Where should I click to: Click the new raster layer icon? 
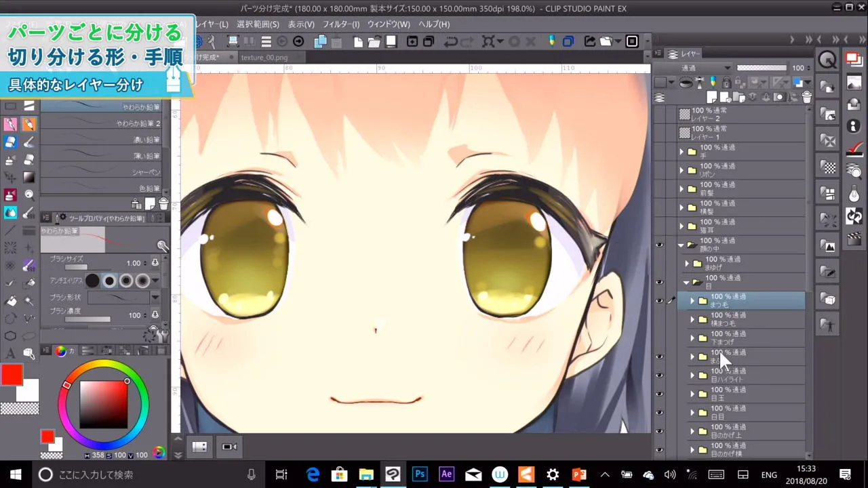712,98
